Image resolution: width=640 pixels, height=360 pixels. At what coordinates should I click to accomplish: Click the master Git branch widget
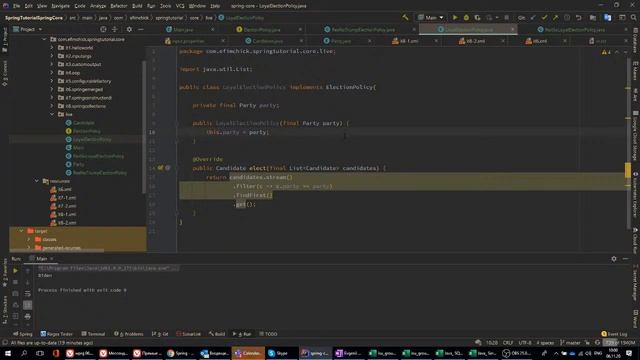571,343
